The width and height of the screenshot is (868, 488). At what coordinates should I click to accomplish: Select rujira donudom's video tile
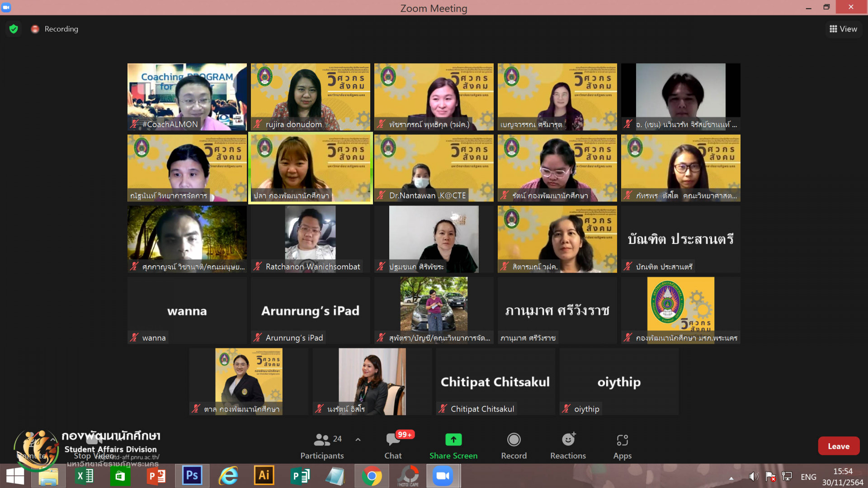(x=310, y=97)
